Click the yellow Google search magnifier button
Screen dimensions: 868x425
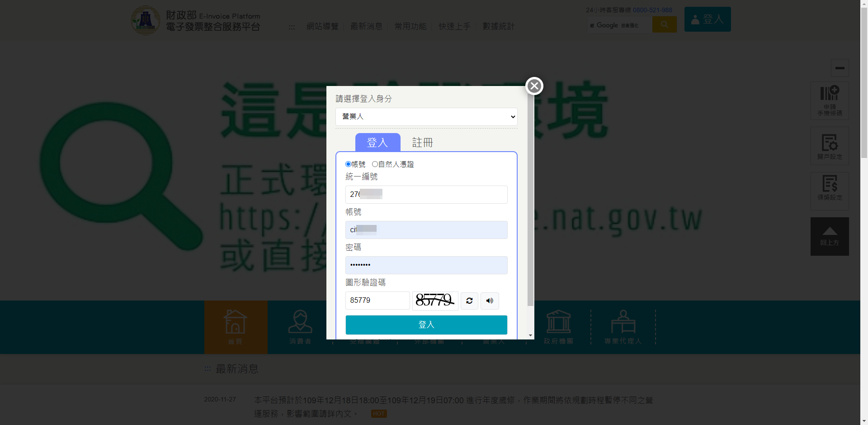664,24
